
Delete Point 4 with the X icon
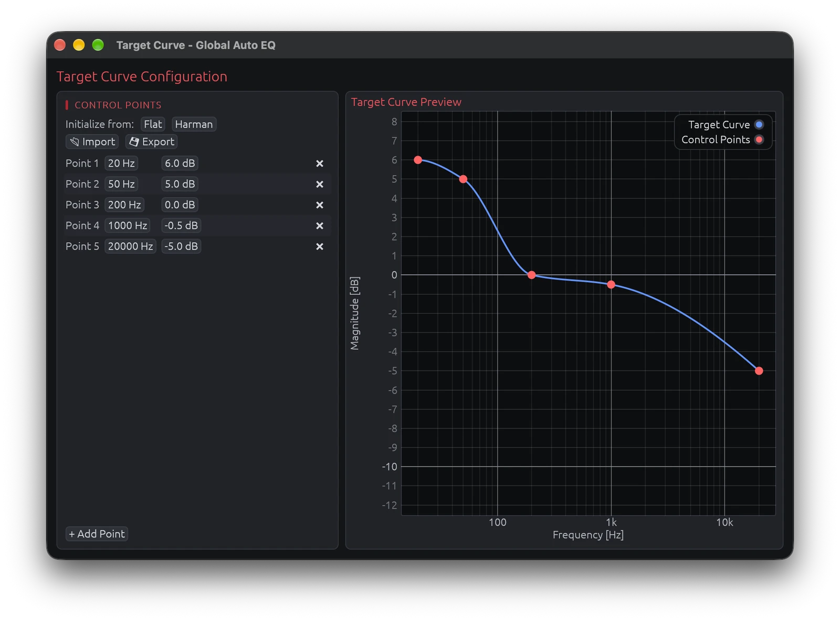319,226
